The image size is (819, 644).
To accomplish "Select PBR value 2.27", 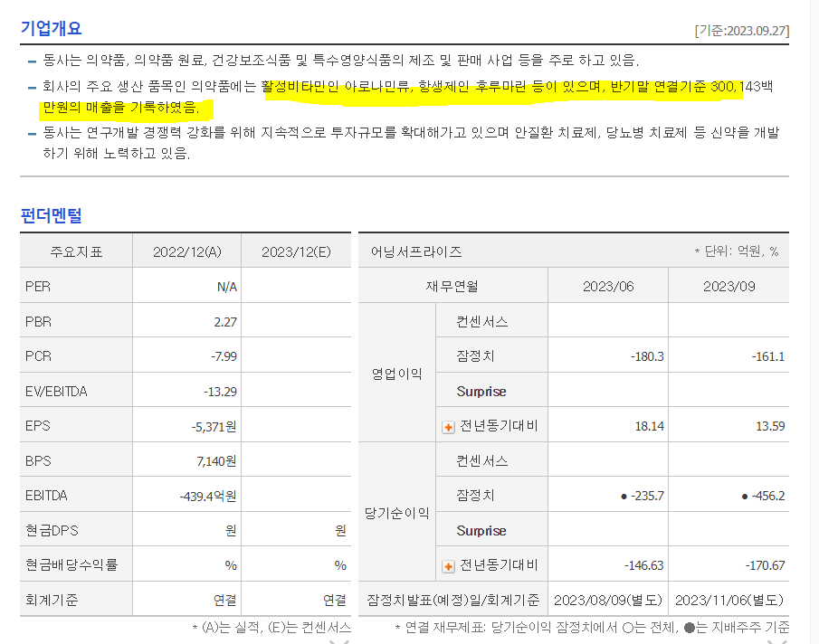I will point(225,322).
